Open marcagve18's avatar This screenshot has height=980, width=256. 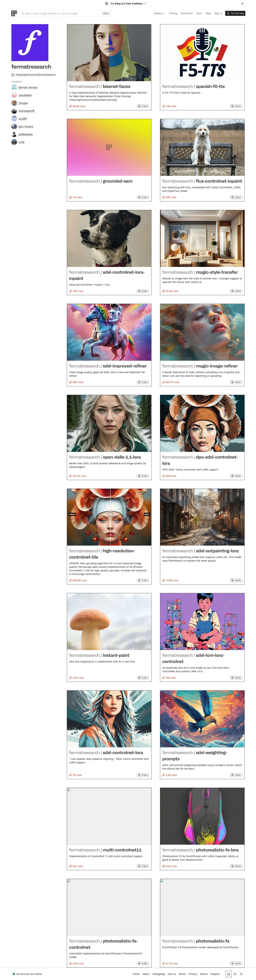pos(14,111)
